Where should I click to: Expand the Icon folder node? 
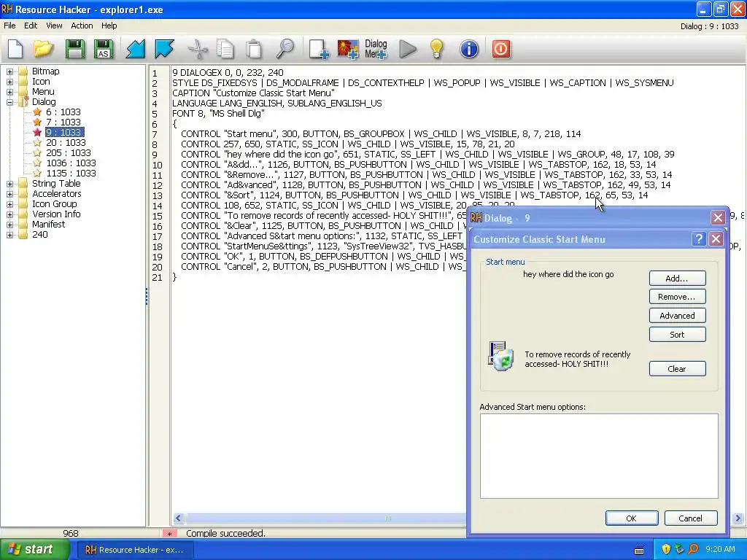(9, 82)
